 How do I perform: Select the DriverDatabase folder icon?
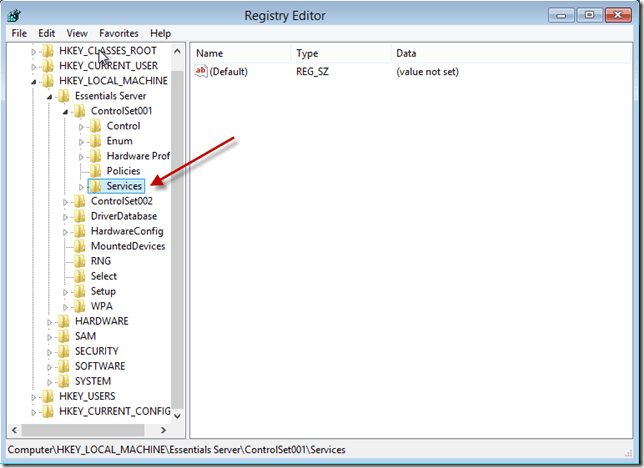click(80, 216)
